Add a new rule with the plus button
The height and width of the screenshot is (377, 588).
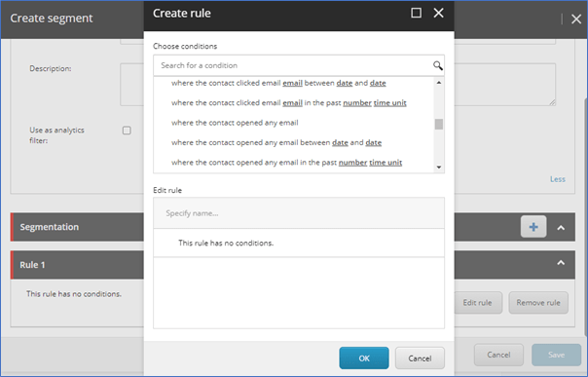pyautogui.click(x=533, y=227)
